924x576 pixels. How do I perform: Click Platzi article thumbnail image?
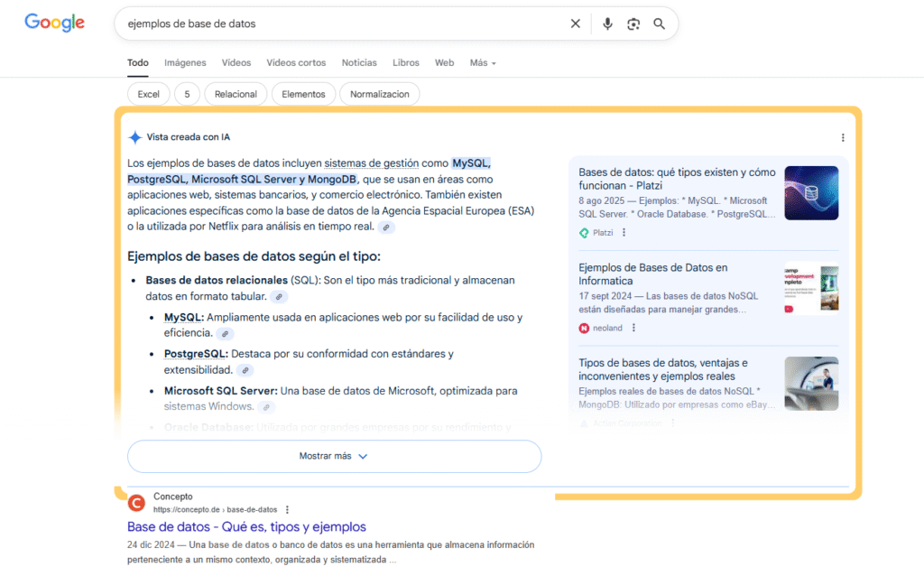click(x=810, y=193)
